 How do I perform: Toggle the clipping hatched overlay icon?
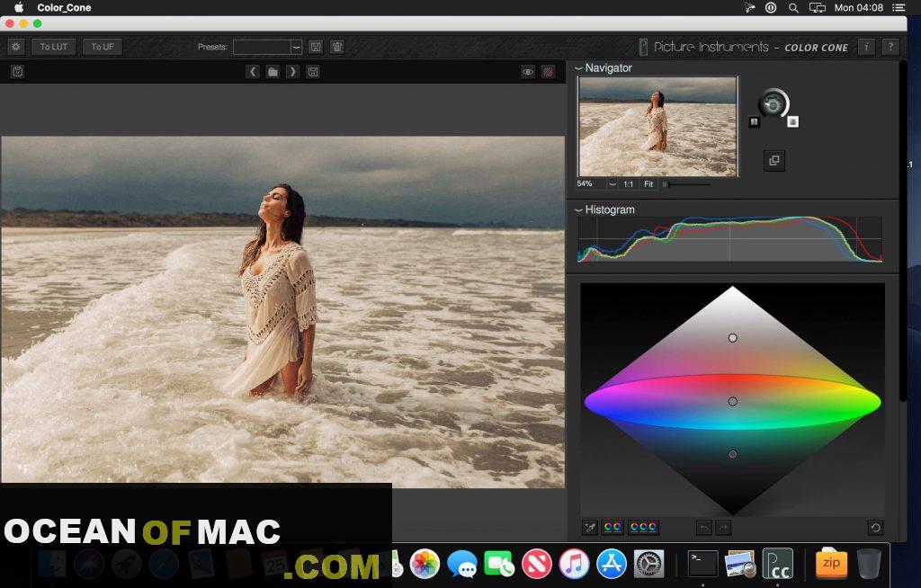pos(548,72)
